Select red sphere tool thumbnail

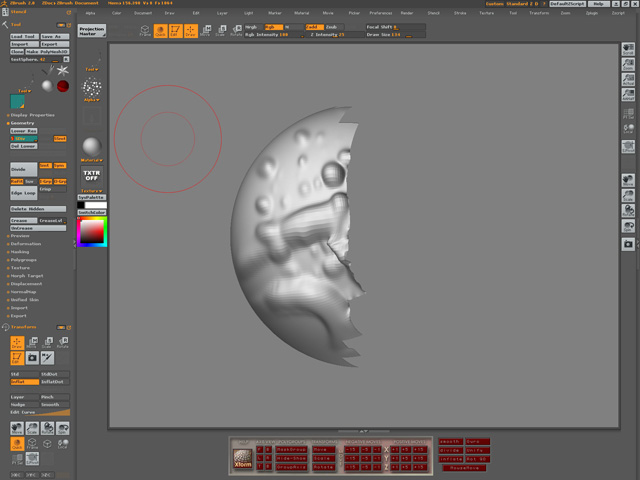tap(63, 86)
